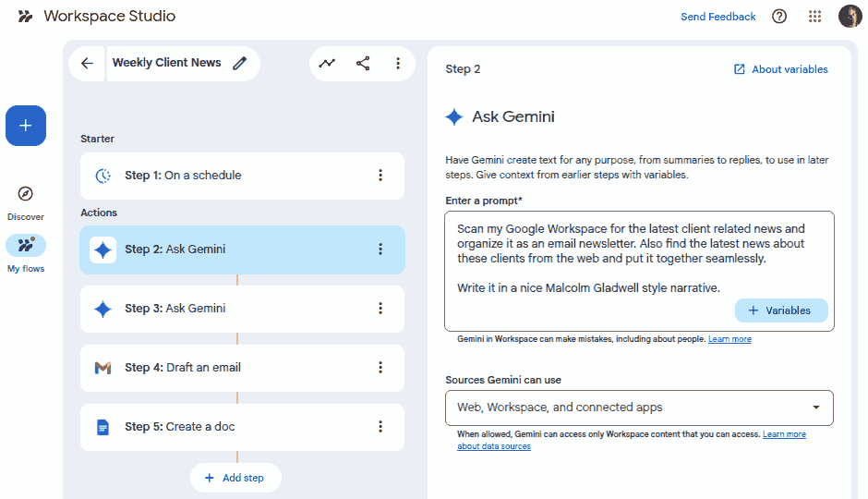Open Discover compass icon in sidebar
Viewport: 868px width, 499px height.
point(26,194)
